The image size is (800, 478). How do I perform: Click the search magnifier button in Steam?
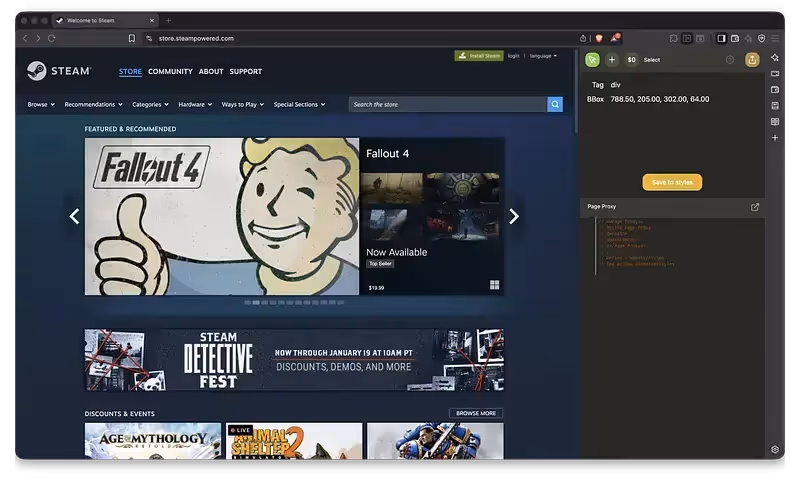[x=555, y=105]
